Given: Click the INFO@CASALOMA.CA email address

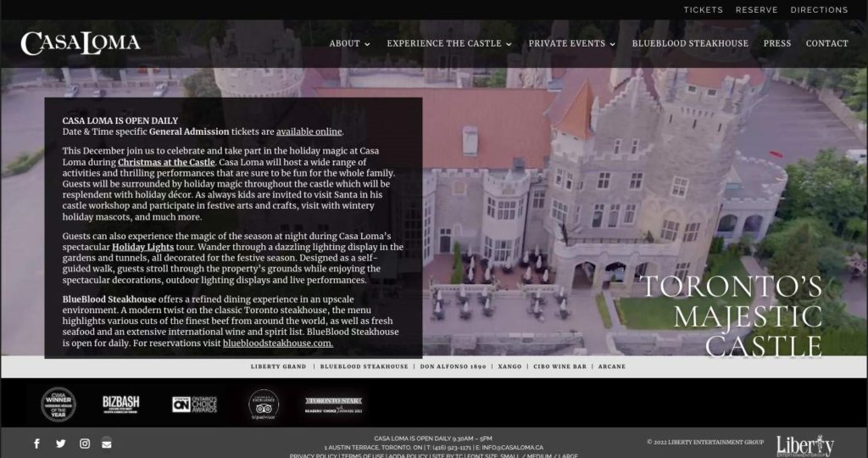Looking at the screenshot, I should click(x=513, y=448).
